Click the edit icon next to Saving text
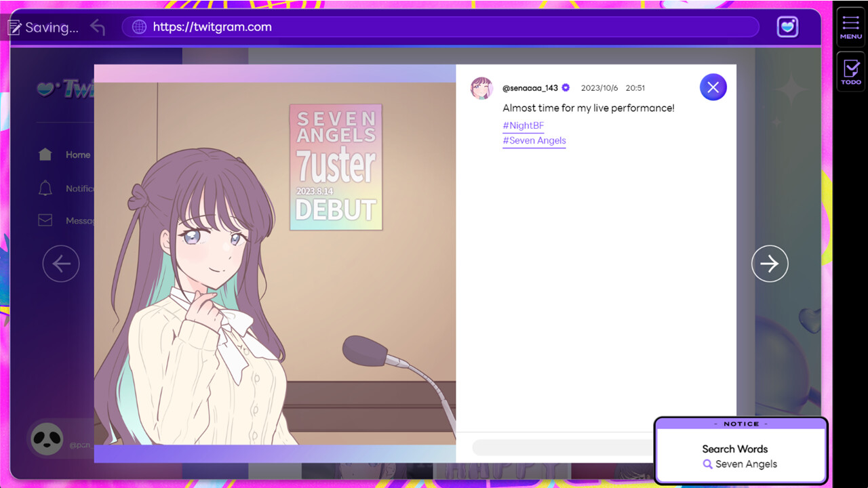Image resolution: width=868 pixels, height=488 pixels. tap(14, 27)
